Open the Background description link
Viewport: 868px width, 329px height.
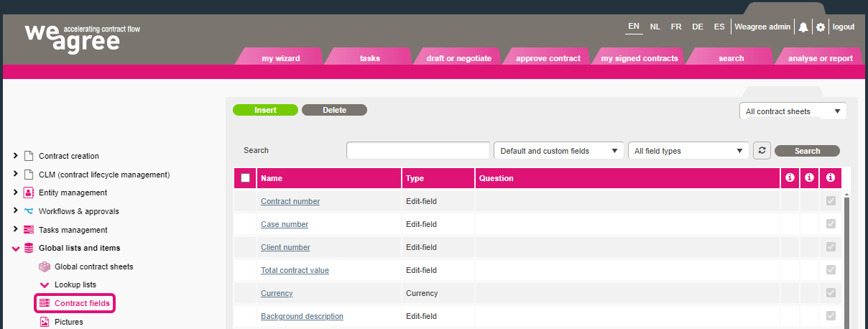pos(302,316)
